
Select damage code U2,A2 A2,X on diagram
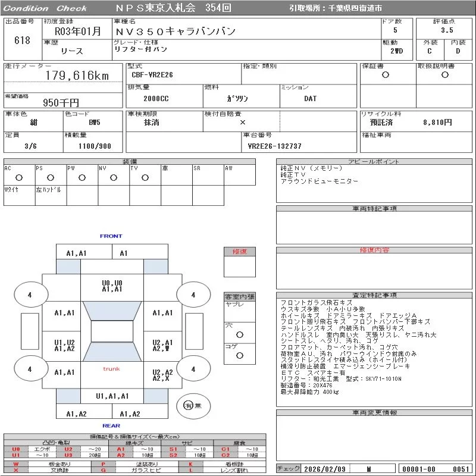point(162,375)
